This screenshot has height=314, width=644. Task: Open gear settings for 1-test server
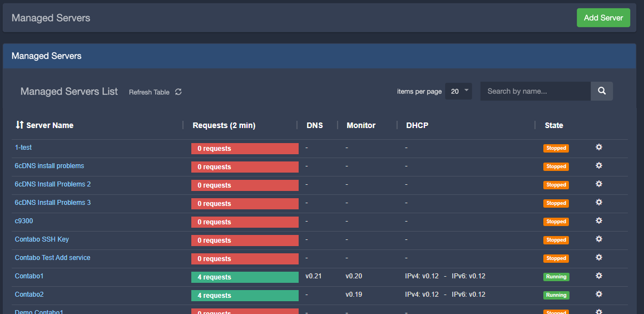(x=599, y=148)
